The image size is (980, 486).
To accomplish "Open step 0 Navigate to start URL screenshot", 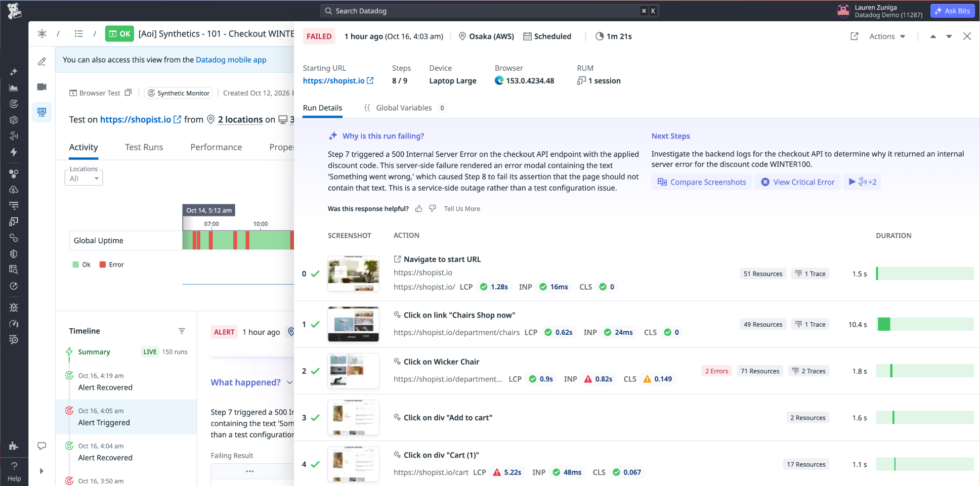I will [353, 273].
